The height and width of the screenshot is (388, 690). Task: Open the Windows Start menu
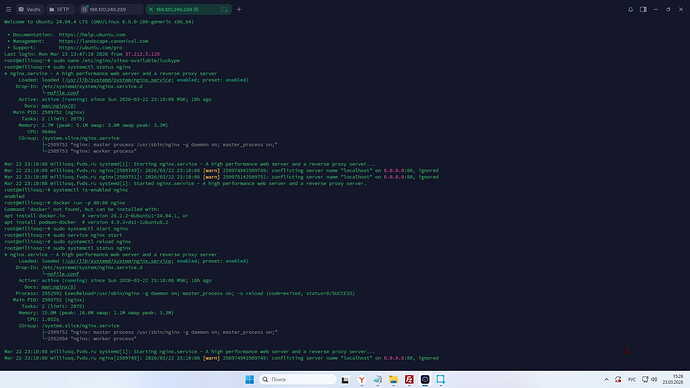tap(250, 379)
